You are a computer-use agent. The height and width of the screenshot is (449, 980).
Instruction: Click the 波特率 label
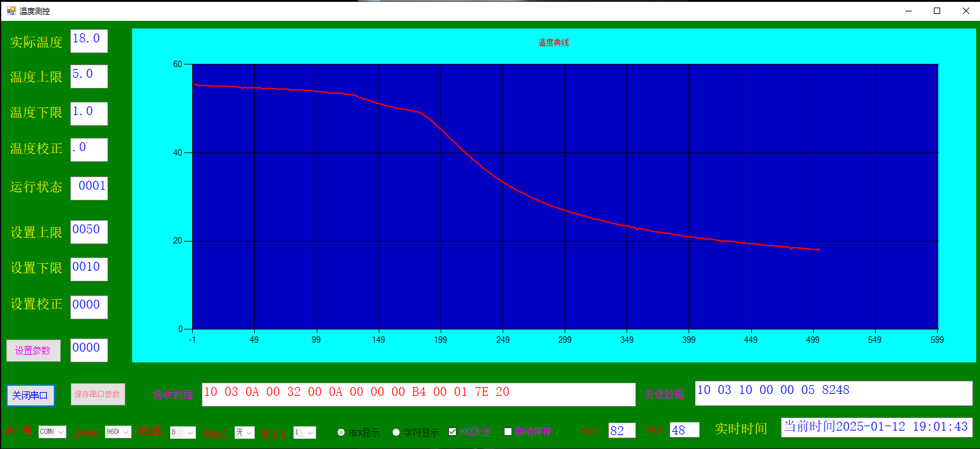pos(85,434)
